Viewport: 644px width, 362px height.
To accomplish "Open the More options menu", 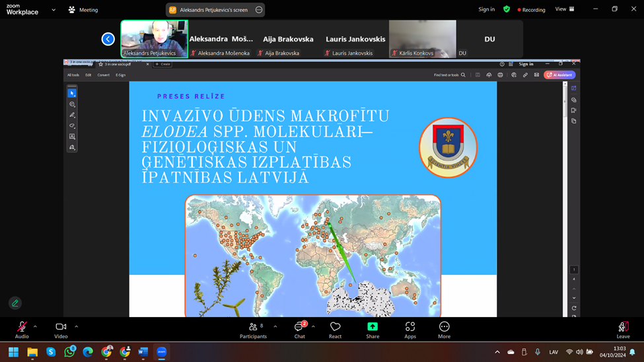I will pos(444,330).
